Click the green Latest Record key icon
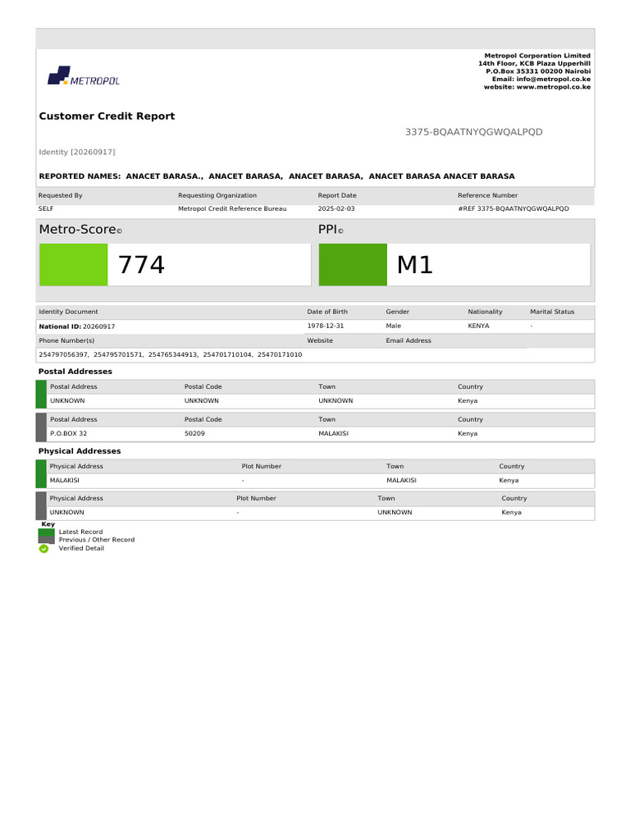This screenshot has height=840, width=630. pyautogui.click(x=46, y=532)
